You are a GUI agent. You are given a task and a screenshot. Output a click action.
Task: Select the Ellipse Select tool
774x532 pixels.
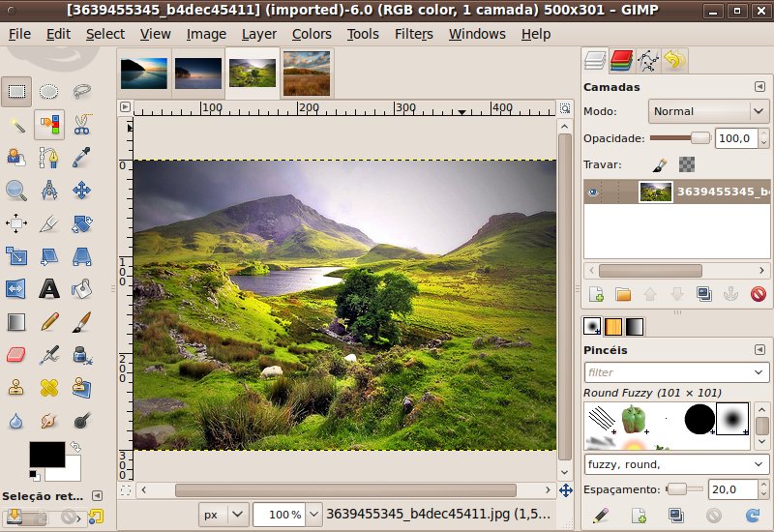click(x=49, y=91)
